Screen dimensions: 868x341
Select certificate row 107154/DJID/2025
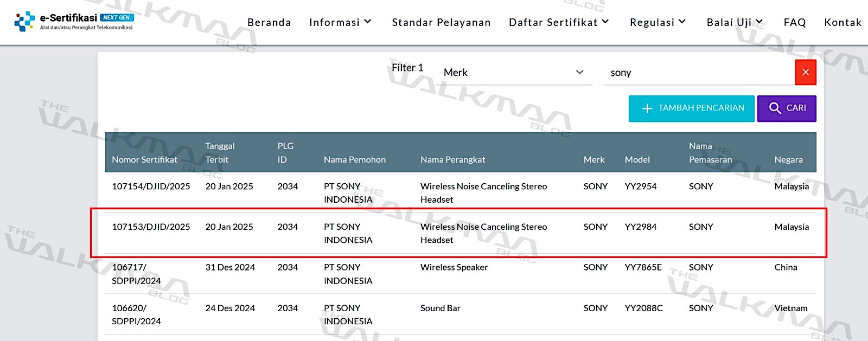click(x=461, y=192)
